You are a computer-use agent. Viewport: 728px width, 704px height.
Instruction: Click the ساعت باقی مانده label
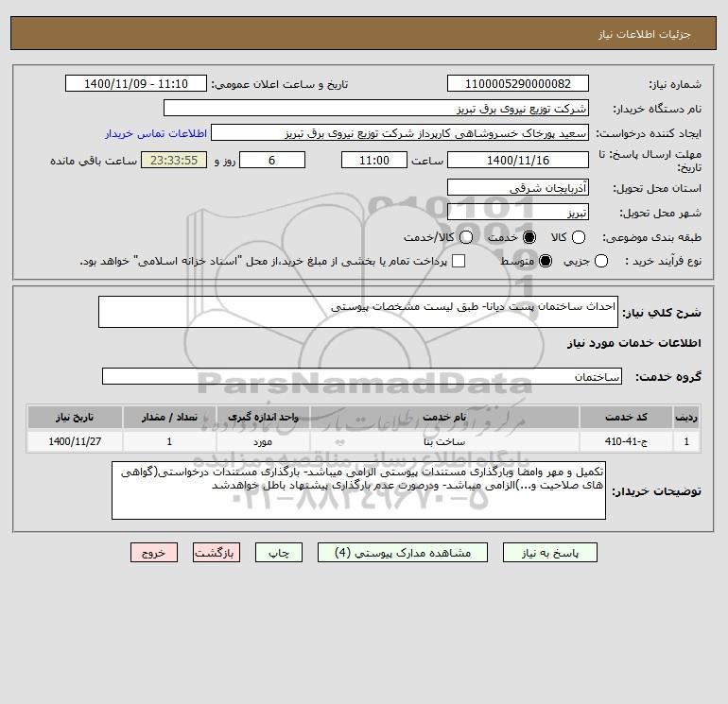(x=94, y=161)
